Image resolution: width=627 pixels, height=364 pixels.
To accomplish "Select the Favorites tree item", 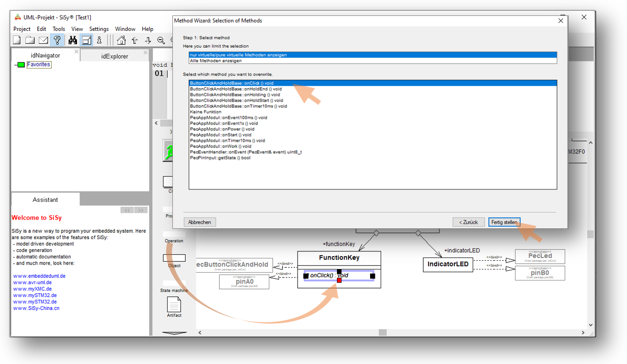I will (x=38, y=64).
